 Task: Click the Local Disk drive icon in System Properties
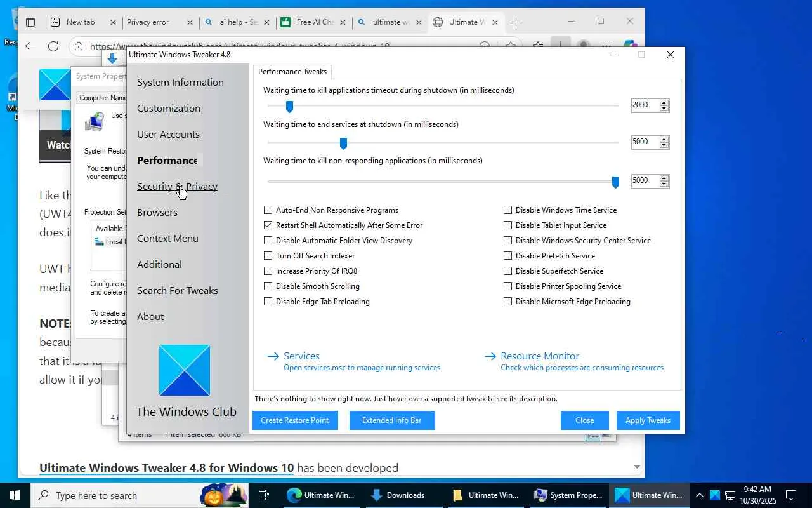[99, 241]
